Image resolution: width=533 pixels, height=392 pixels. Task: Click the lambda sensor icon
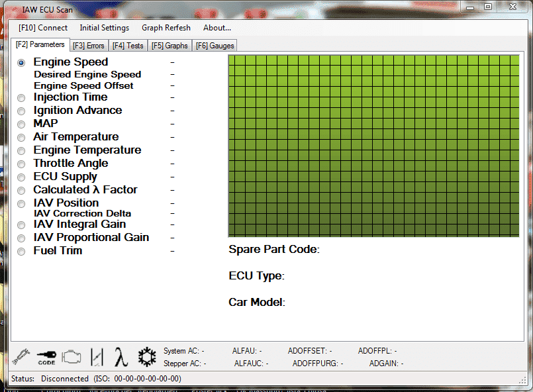pos(121,357)
